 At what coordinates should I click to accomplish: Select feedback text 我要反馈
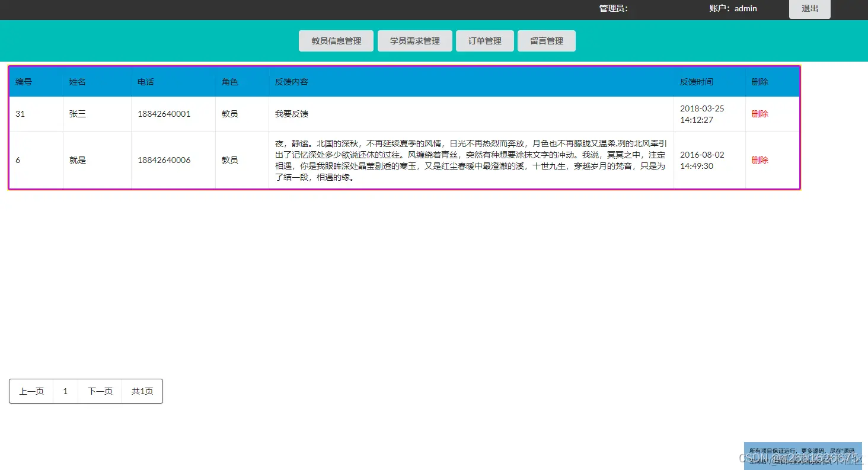click(x=292, y=114)
